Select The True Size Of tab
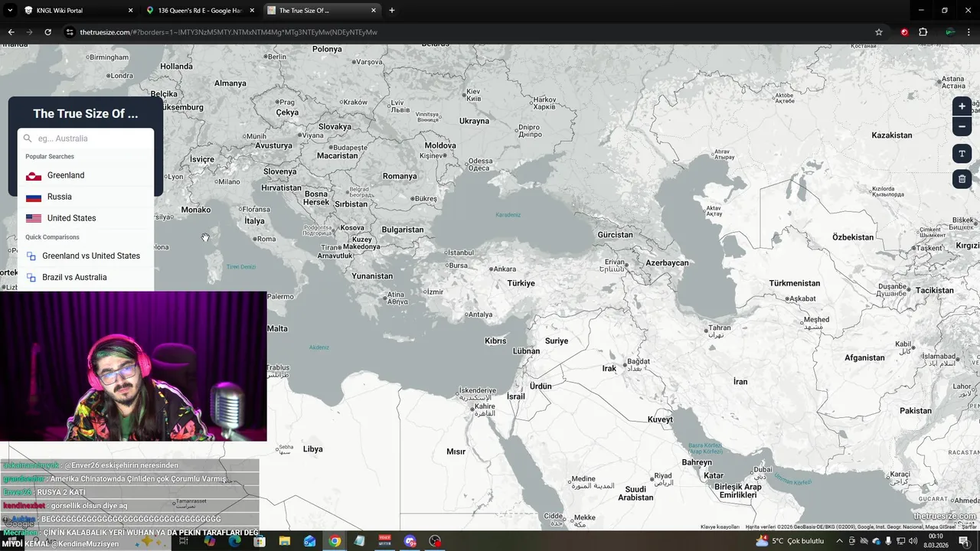 coord(322,11)
